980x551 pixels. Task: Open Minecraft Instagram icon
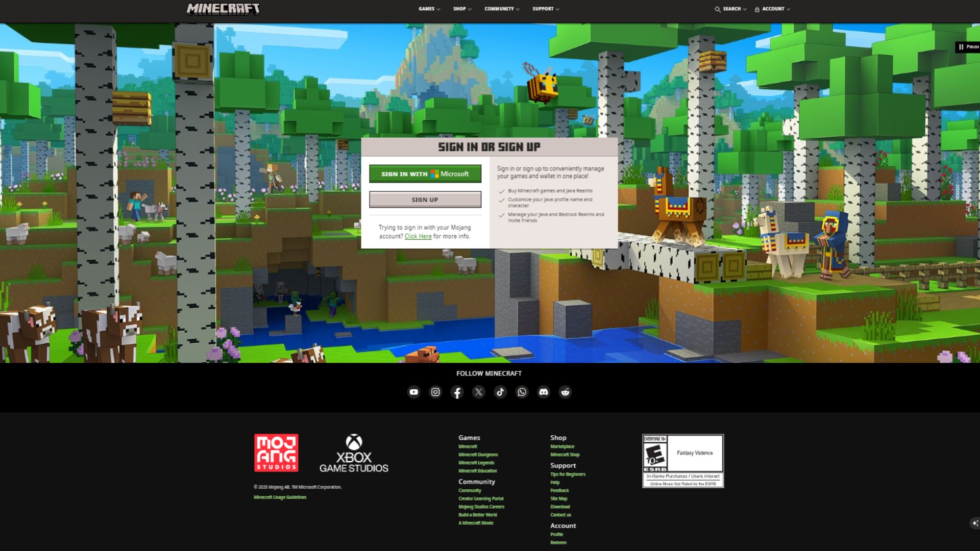[435, 392]
